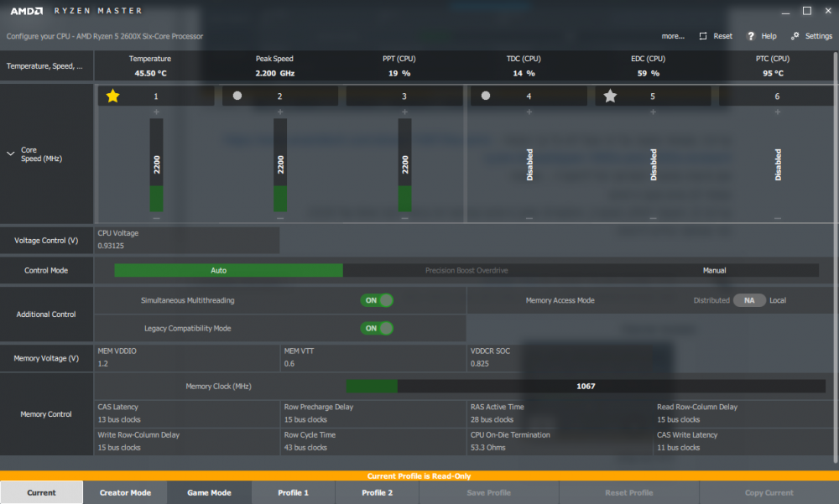Switch to Game Mode tab
Image resolution: width=839 pixels, height=504 pixels.
(209, 492)
